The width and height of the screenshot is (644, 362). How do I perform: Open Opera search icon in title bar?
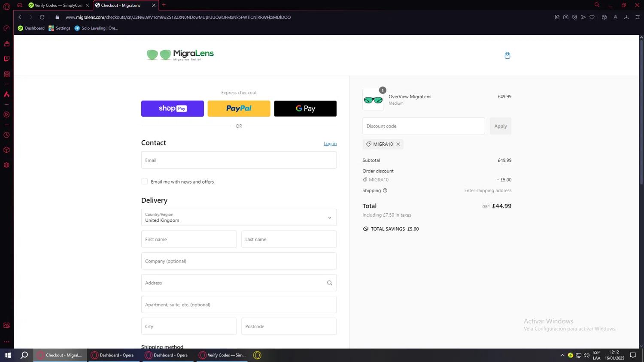pos(597,5)
